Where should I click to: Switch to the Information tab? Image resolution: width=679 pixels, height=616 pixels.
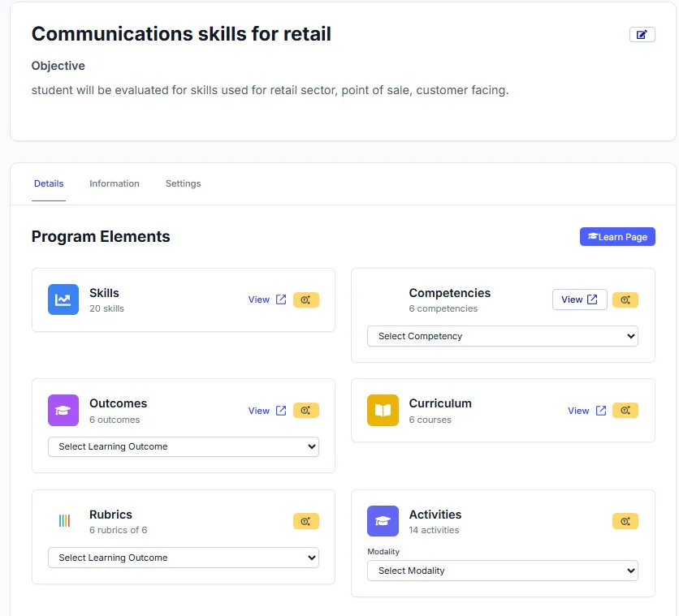[x=115, y=183]
